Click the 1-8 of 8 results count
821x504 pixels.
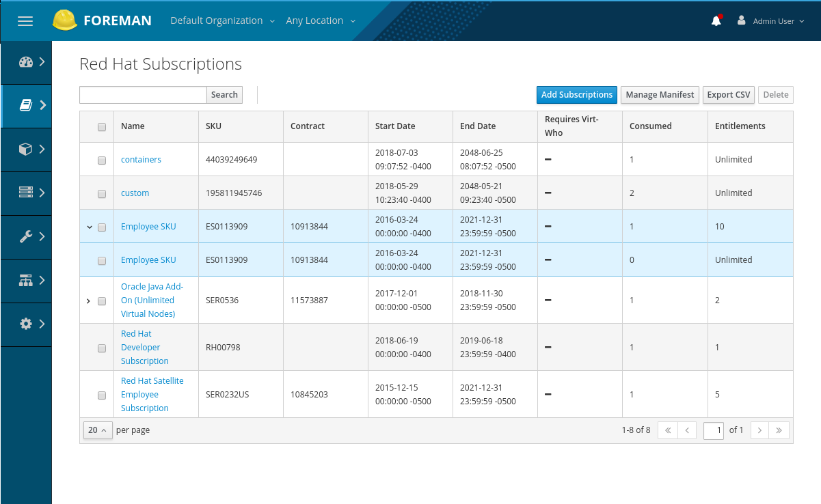pos(636,430)
